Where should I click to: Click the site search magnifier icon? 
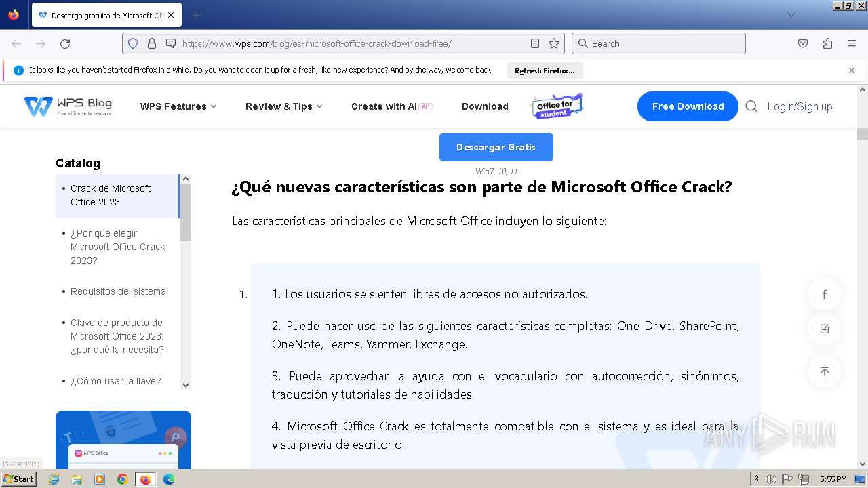point(751,106)
